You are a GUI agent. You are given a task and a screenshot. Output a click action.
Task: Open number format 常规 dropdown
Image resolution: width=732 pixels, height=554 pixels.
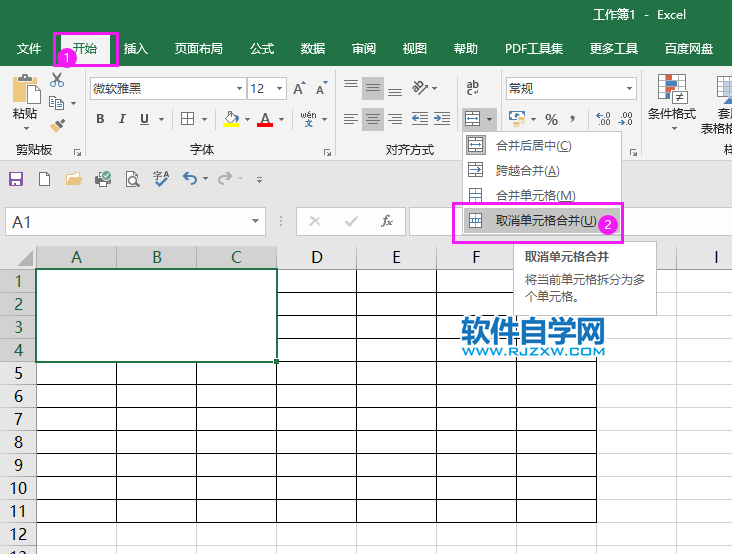click(629, 88)
